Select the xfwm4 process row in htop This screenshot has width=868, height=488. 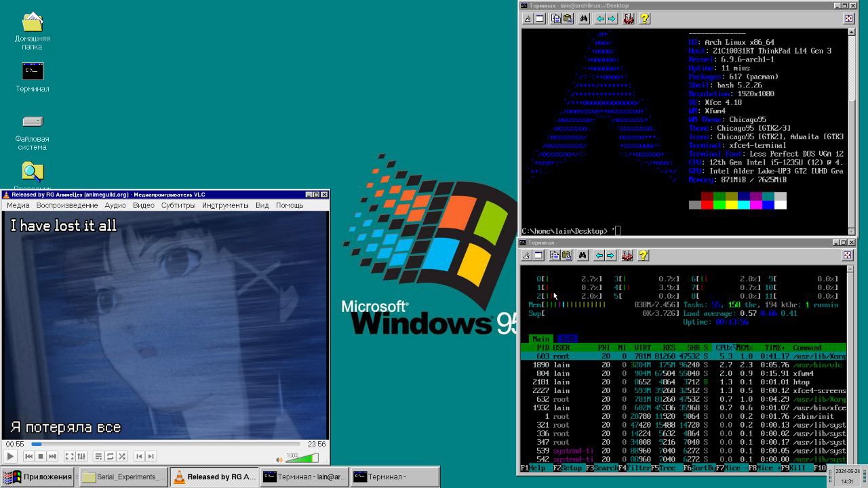tap(684, 373)
